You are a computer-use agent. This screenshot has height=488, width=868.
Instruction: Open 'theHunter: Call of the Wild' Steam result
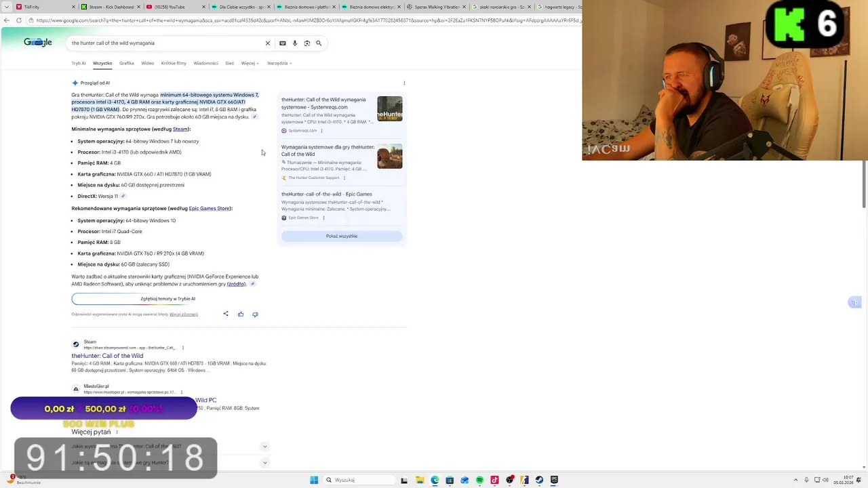click(107, 356)
